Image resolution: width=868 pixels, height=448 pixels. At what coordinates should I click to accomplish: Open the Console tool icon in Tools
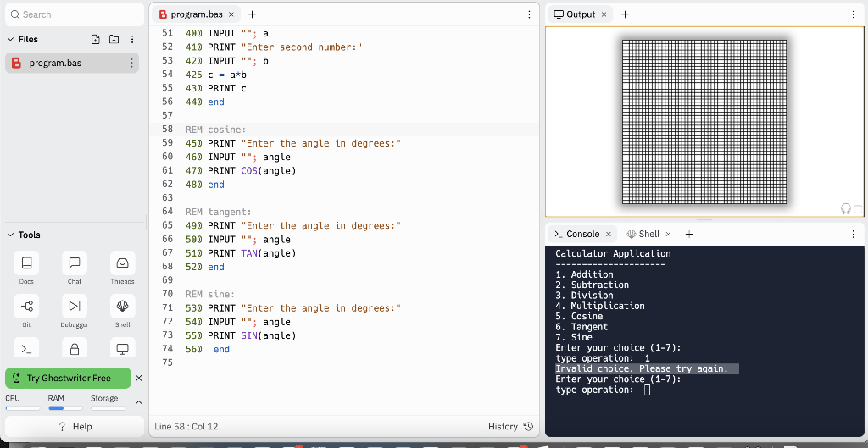(x=26, y=348)
